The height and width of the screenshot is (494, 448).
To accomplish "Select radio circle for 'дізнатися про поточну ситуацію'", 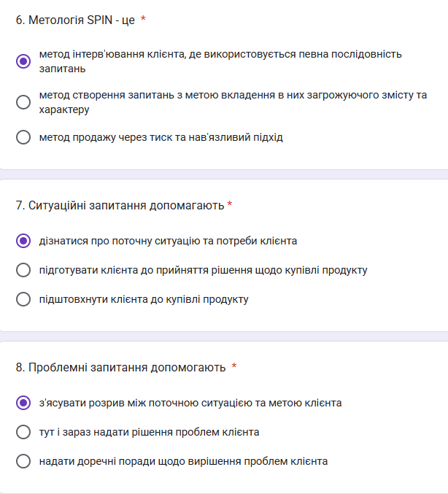I will tap(23, 241).
